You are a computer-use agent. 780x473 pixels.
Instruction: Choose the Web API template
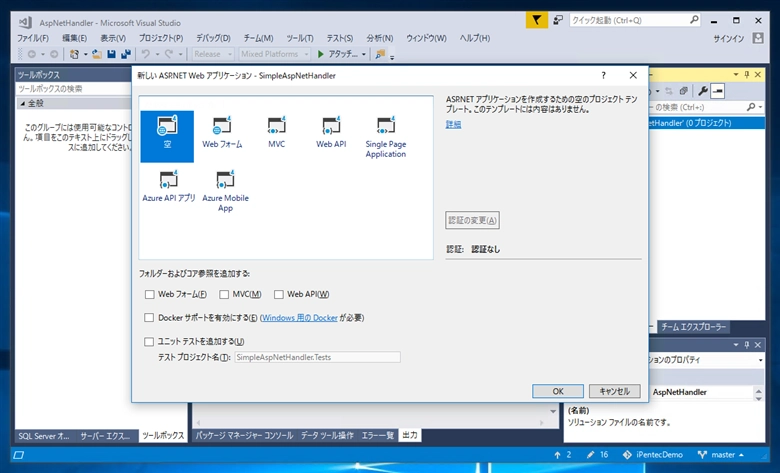tap(331, 132)
